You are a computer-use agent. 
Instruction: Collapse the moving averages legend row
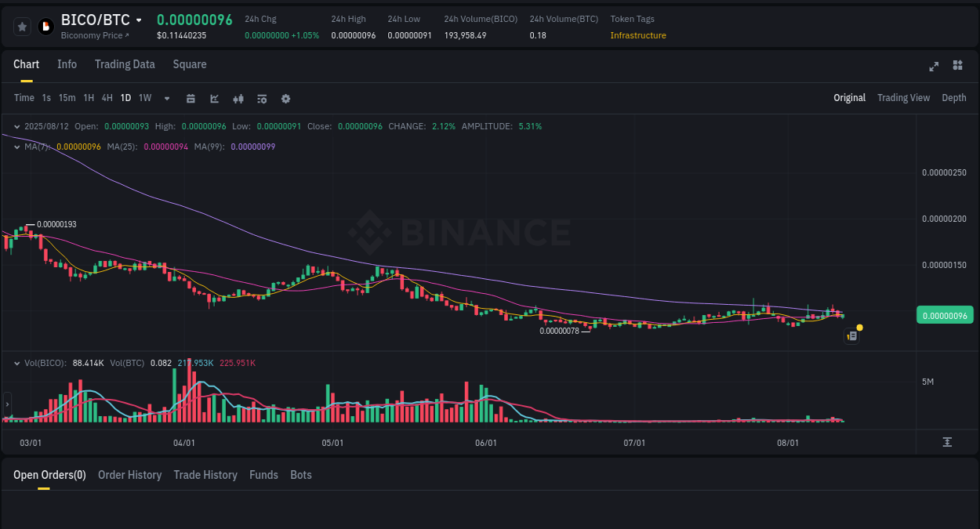click(16, 146)
